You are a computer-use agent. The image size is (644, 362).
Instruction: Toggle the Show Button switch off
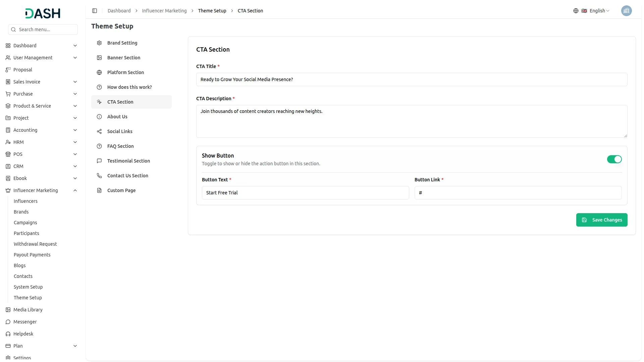point(614,159)
